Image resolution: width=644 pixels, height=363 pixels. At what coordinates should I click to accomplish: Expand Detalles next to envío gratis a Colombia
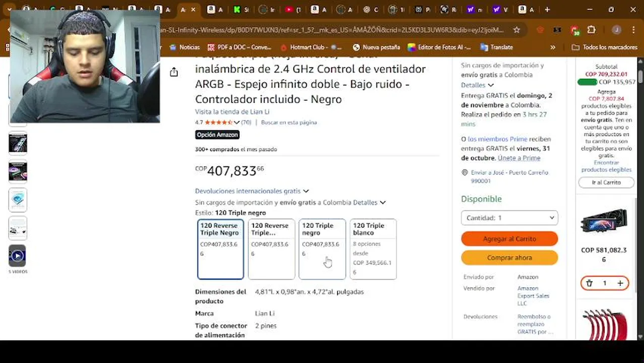pos(369,202)
